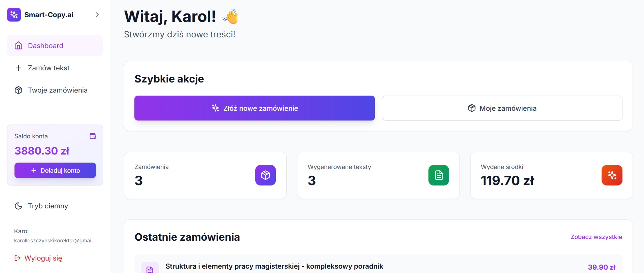Click the green document icon on Wygenerowane teksty card

439,175
